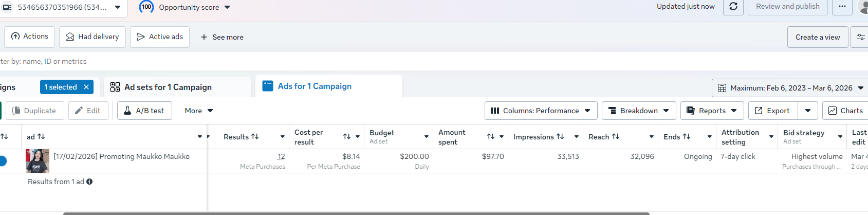This screenshot has height=215, width=868.
Task: Click the column settings filter icon
Action: pyautogui.click(x=860, y=37)
